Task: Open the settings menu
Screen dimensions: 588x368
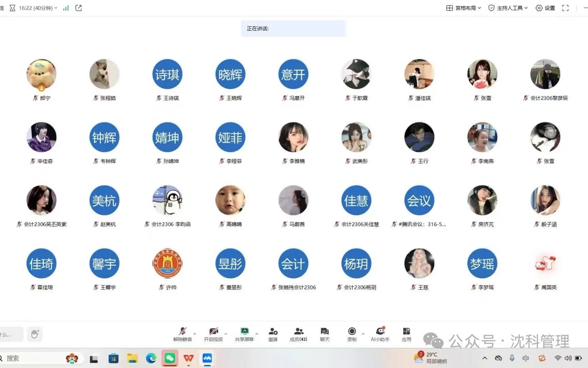Action: 545,8
